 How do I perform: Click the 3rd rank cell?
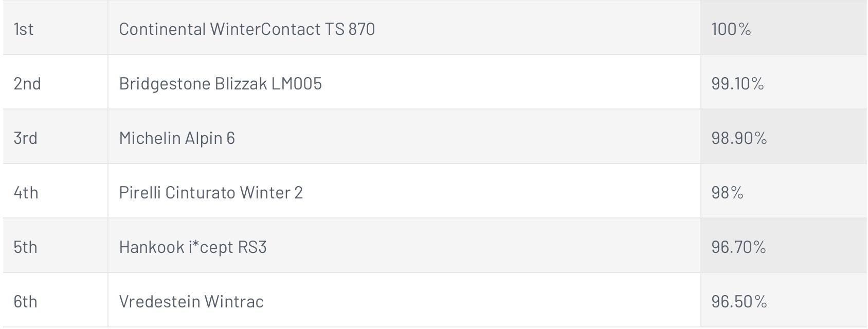point(56,137)
